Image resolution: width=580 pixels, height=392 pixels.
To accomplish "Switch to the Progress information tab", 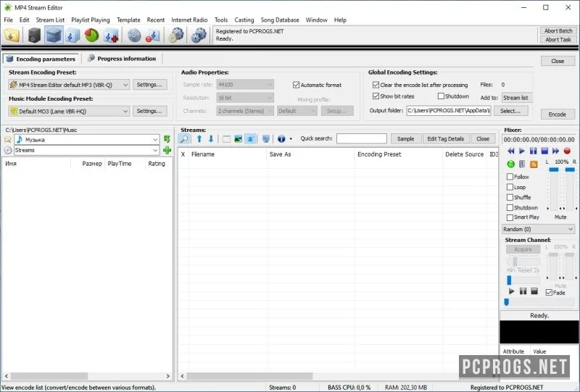I will coord(122,59).
